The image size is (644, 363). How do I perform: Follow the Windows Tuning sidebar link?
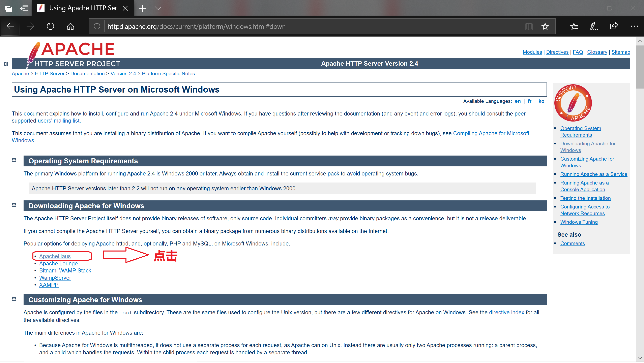tap(579, 222)
